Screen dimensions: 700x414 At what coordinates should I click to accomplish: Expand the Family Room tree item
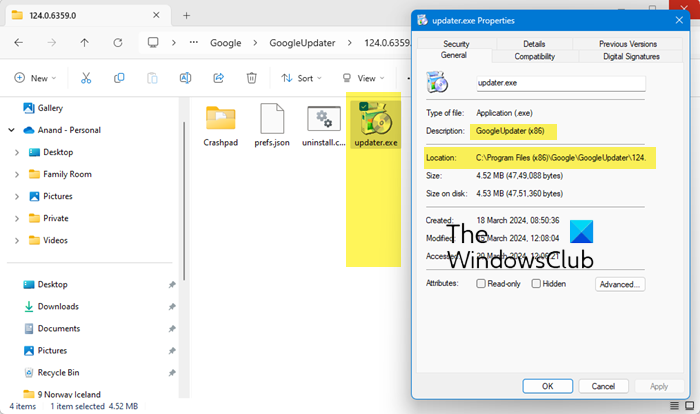coord(17,173)
